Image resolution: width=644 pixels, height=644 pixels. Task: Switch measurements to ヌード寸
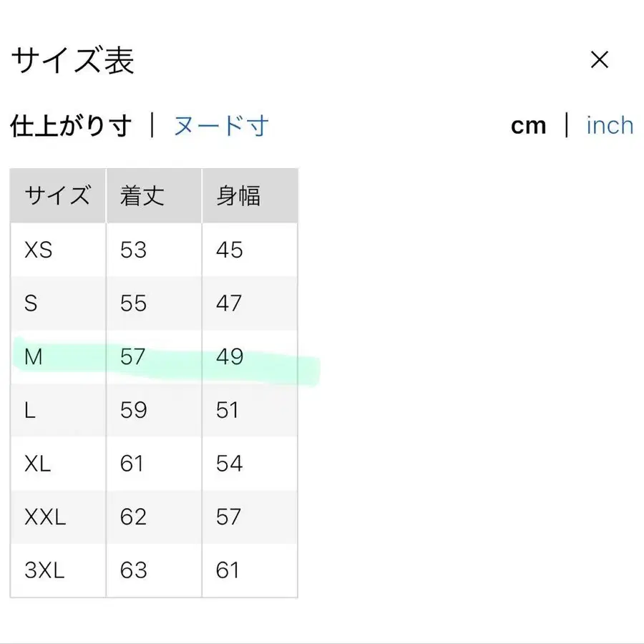[220, 125]
